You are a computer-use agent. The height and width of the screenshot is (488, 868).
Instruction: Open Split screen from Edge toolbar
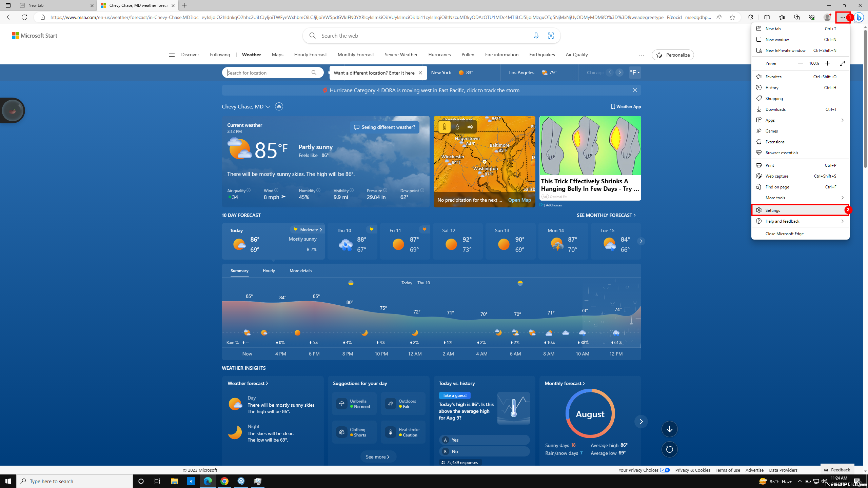pos(767,17)
